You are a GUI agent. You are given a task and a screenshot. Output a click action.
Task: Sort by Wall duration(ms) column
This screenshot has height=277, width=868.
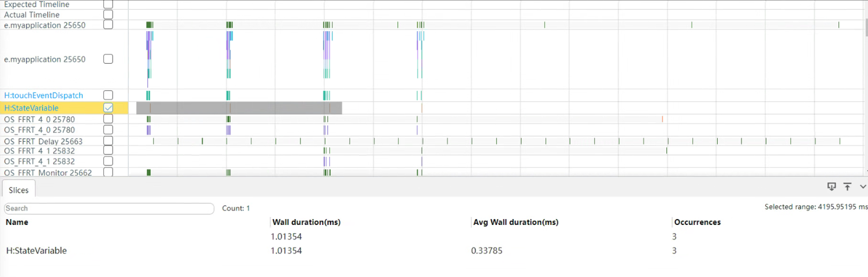[306, 222]
